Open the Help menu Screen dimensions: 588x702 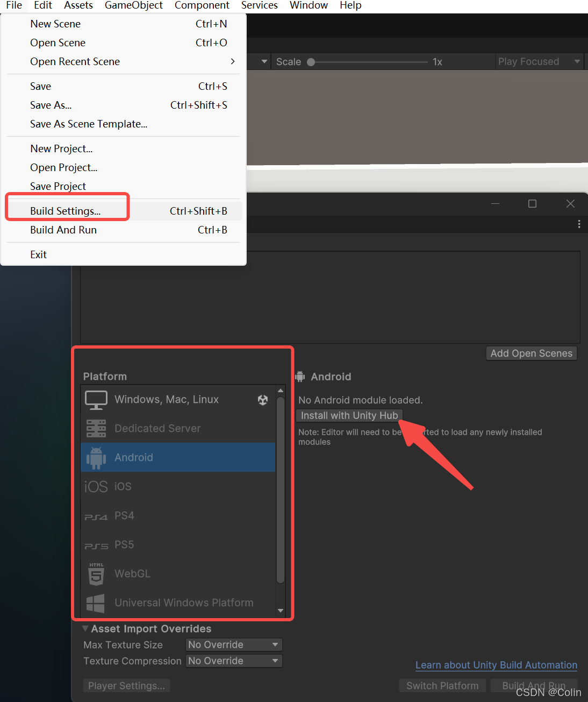tap(350, 5)
